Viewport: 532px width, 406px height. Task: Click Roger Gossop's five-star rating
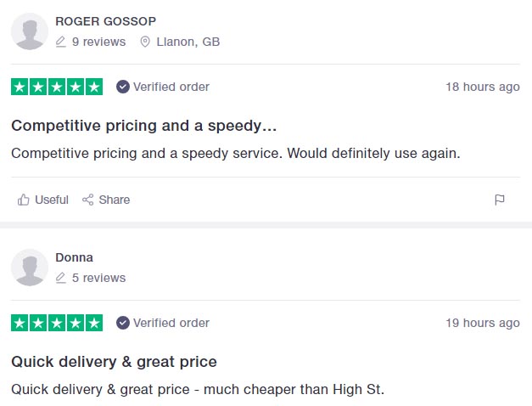pyautogui.click(x=57, y=87)
